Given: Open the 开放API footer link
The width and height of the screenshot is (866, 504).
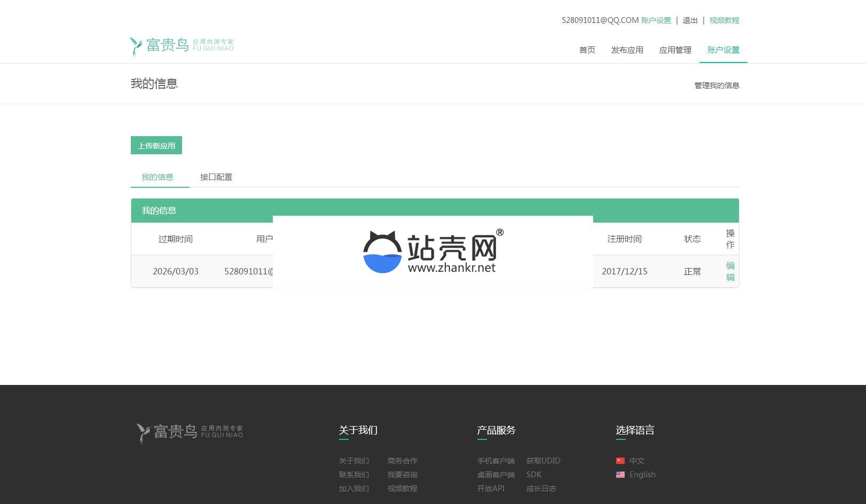Looking at the screenshot, I should click(491, 489).
